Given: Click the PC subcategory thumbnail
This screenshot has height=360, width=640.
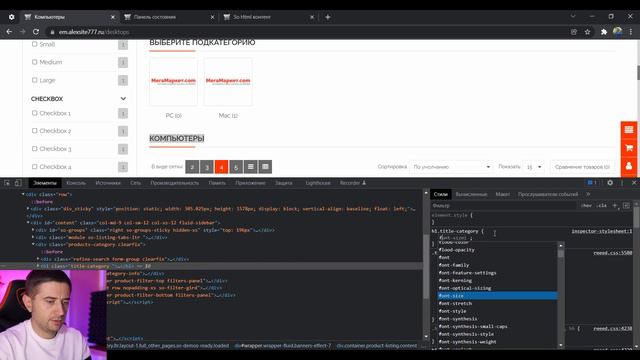Looking at the screenshot, I should (173, 82).
